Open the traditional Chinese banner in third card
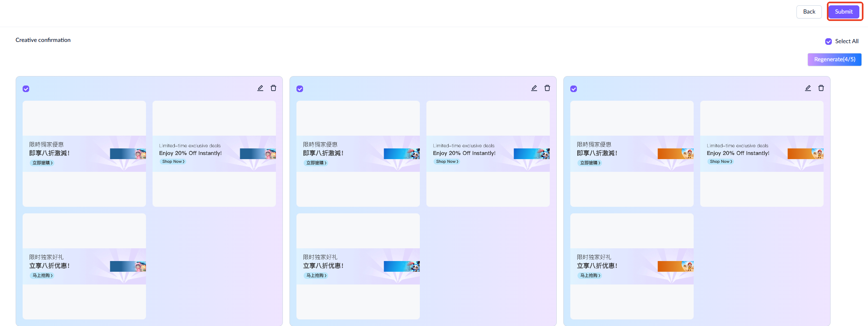Image resolution: width=868 pixels, height=326 pixels. click(632, 154)
